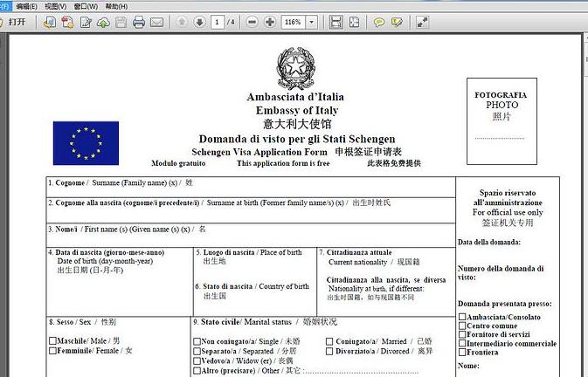
Task: Click the 'Embassy of Italy' heading
Action: [x=297, y=111]
